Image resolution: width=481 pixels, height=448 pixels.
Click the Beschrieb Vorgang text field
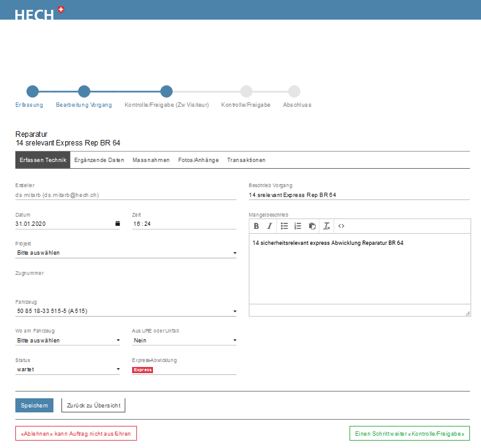click(359, 195)
